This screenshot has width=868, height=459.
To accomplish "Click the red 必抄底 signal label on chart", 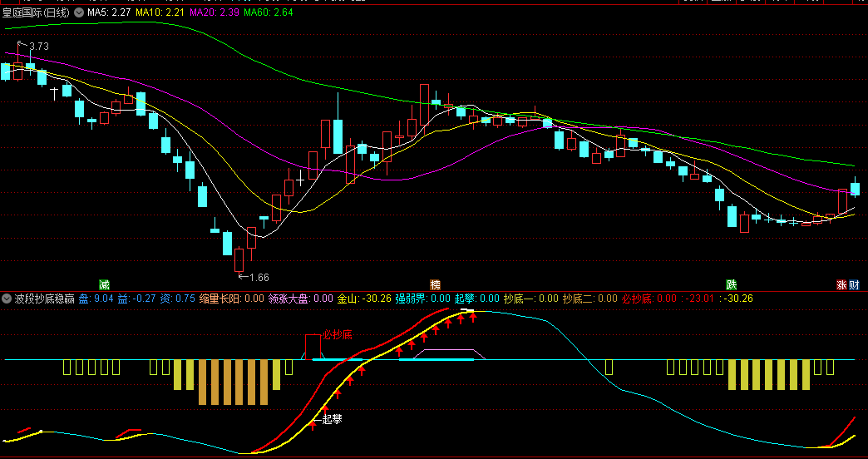I will click(337, 335).
